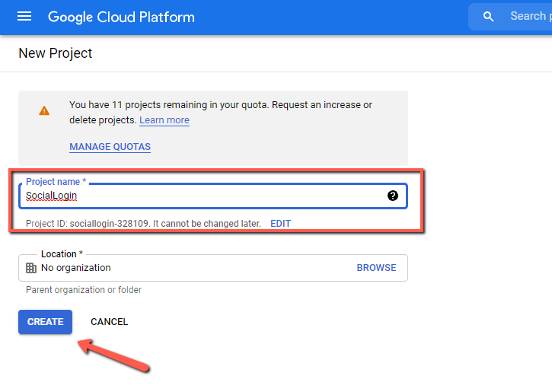
Task: Click the CREATE button
Action: click(46, 322)
